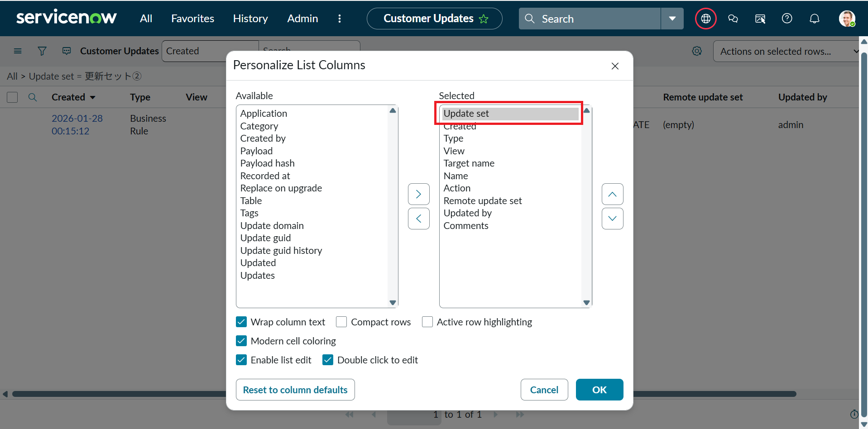Select Payload hash in Available list

tap(267, 163)
